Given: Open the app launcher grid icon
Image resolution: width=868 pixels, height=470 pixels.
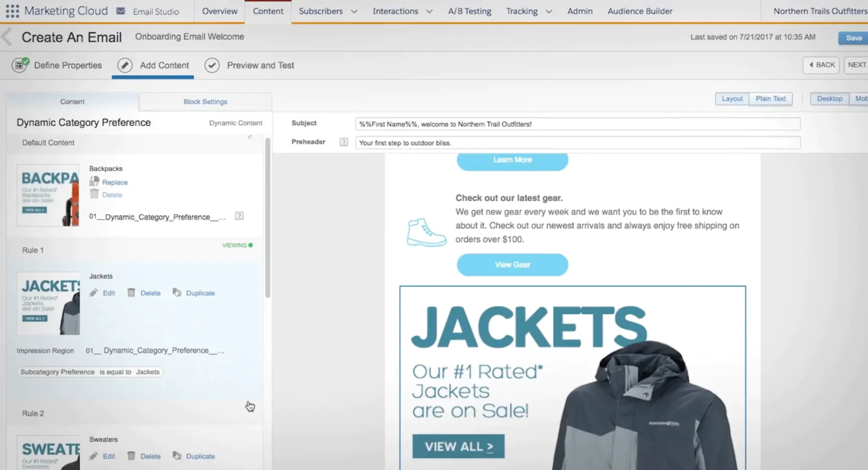Looking at the screenshot, I should coord(12,11).
